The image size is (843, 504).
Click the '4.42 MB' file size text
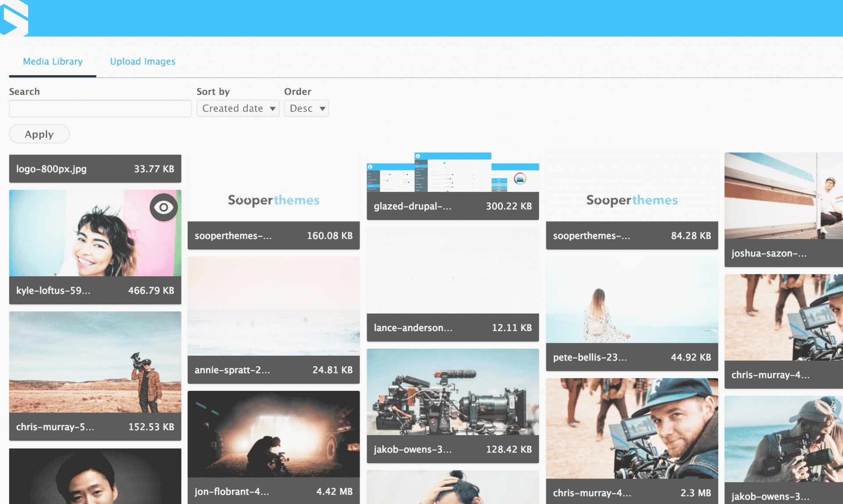335,492
